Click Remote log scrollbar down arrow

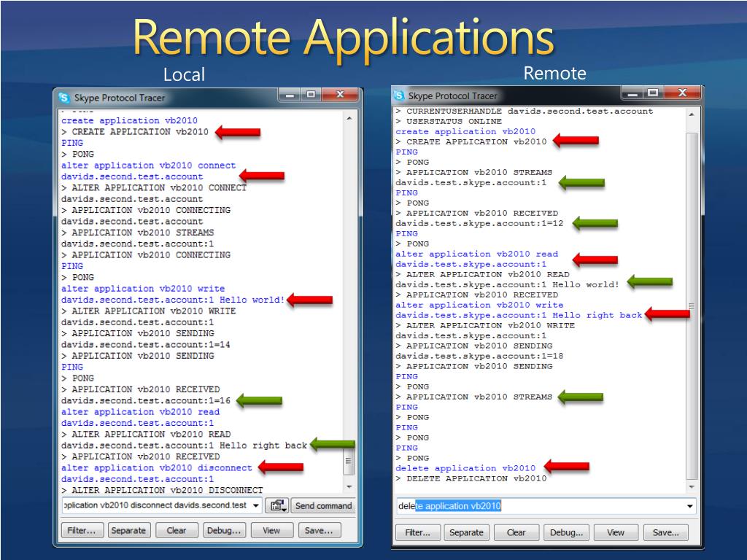point(692,486)
